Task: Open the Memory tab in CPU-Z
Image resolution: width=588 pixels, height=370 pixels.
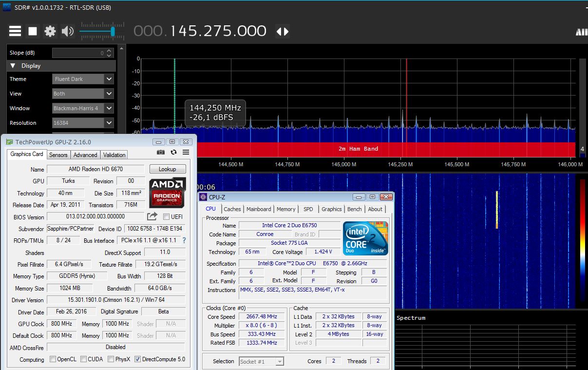Action: point(286,209)
